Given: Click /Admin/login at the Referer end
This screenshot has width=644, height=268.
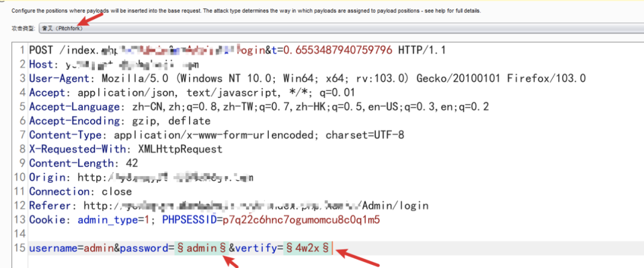Looking at the screenshot, I should (393, 205).
